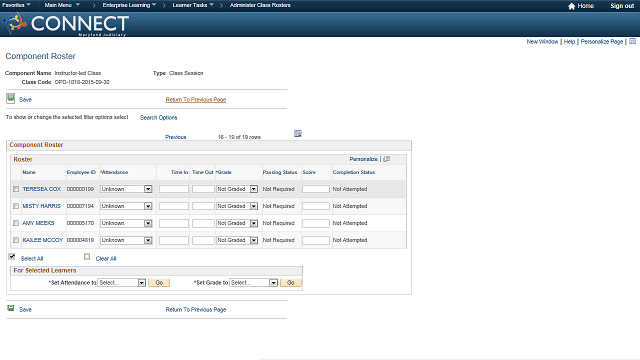The height and width of the screenshot is (360, 640).
Task: Click the Completion Status column header
Action: 354,172
